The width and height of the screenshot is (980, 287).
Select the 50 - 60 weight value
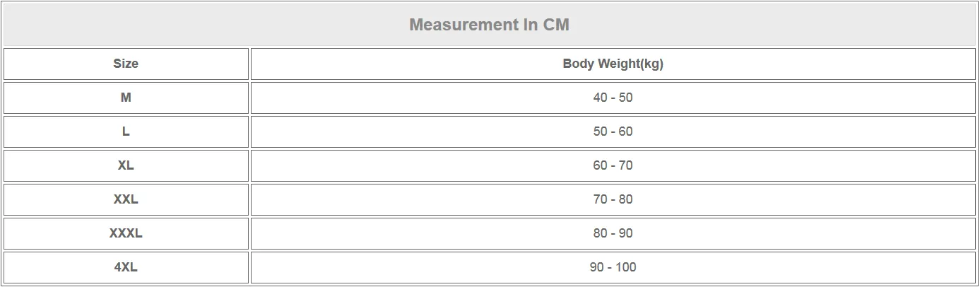coord(613,131)
